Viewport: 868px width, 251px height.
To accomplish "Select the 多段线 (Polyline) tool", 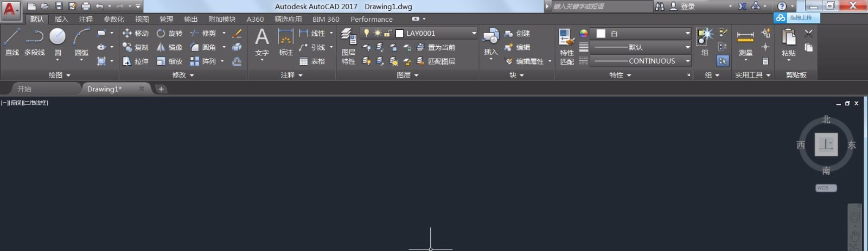I will pyautogui.click(x=35, y=42).
